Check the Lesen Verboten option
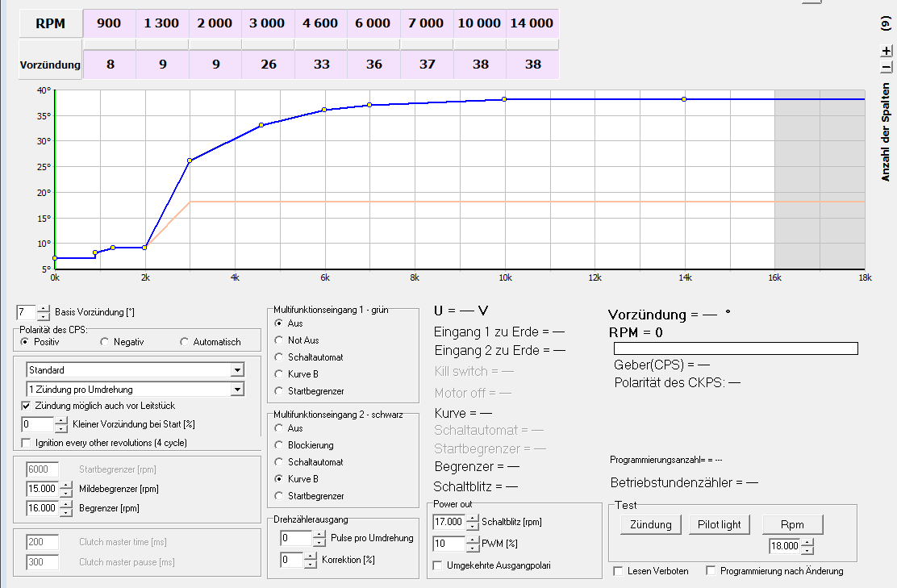This screenshot has height=588, width=897. click(619, 571)
